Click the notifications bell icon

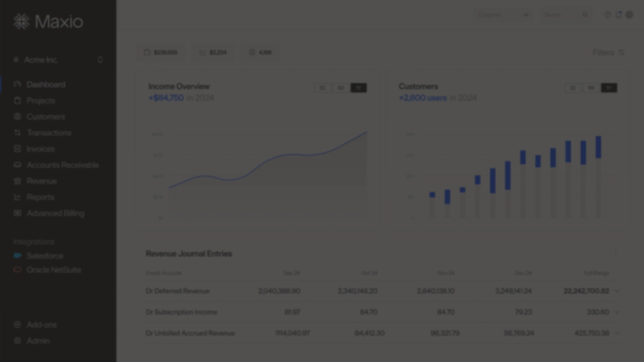coord(619,15)
